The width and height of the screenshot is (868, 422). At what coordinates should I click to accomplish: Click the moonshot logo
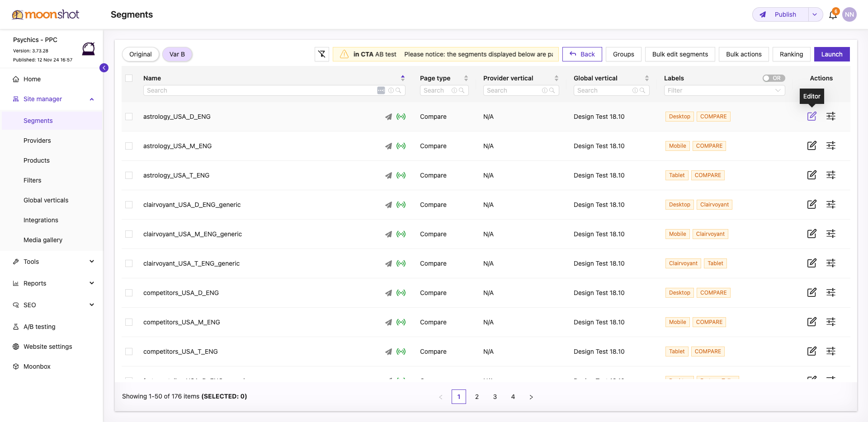(x=45, y=14)
